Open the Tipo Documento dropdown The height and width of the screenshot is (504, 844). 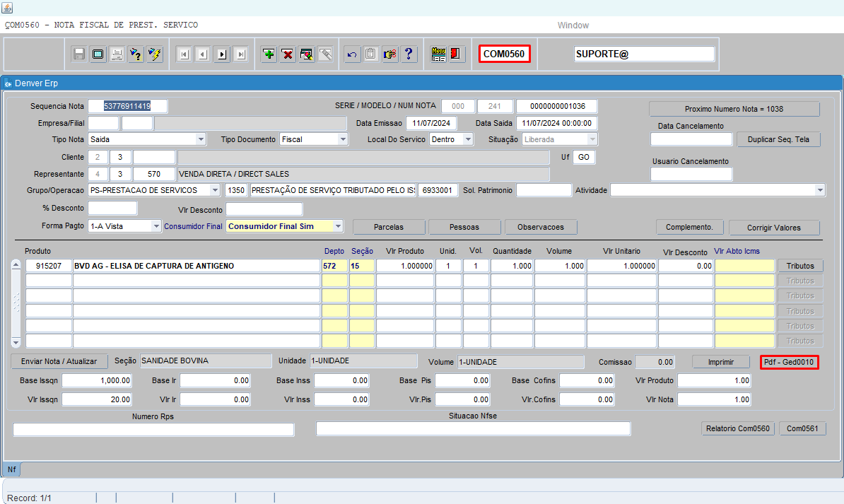click(x=343, y=139)
